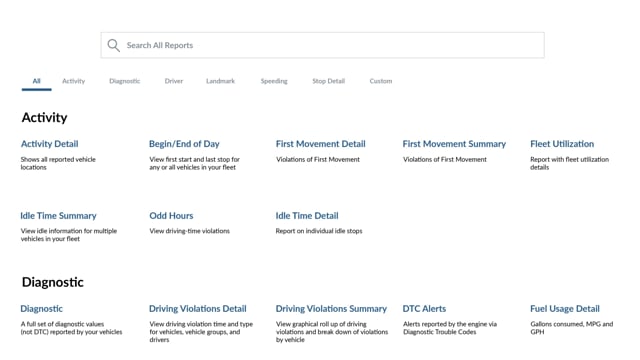Open the Custom tab

381,81
